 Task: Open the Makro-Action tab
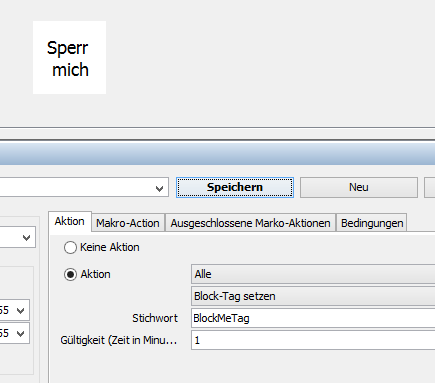[128, 223]
